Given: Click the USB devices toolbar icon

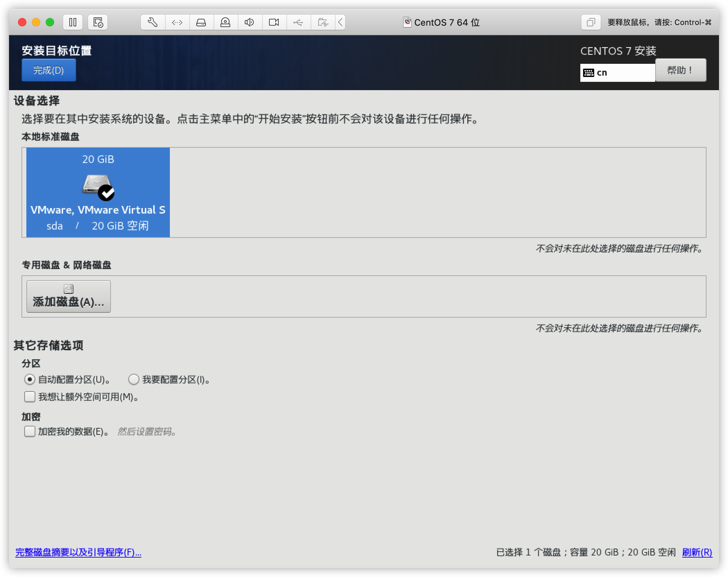Looking at the screenshot, I should pyautogui.click(x=298, y=23).
